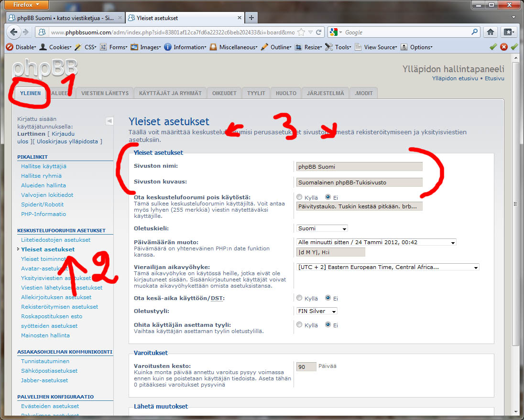Click the reload page icon in address bar
This screenshot has width=524, height=420.
click(319, 32)
